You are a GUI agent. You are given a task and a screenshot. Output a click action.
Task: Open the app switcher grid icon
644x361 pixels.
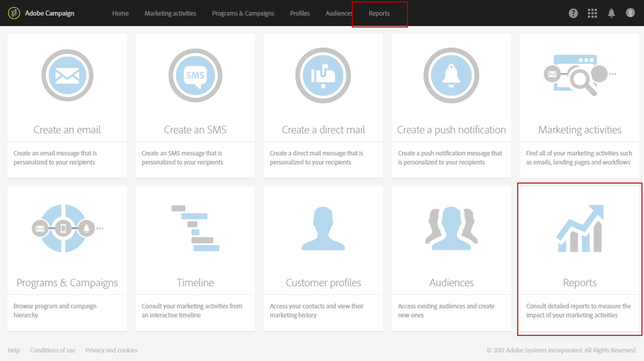tap(592, 13)
